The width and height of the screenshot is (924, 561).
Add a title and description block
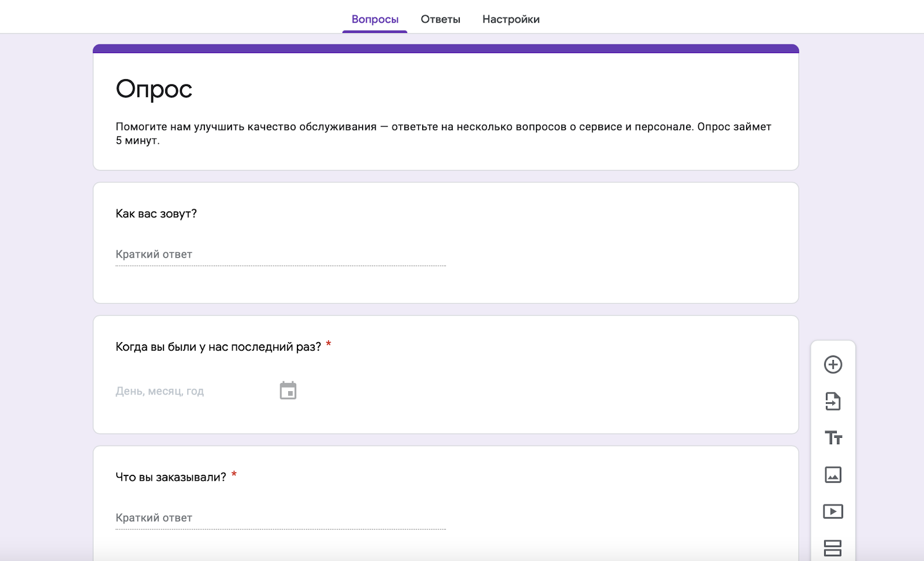click(x=833, y=438)
